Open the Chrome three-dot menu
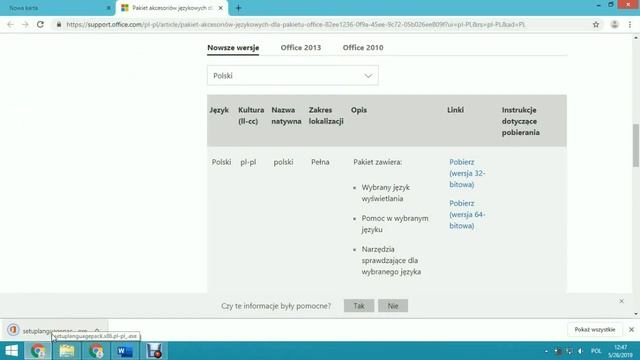This screenshot has width=640, height=360. click(x=630, y=24)
